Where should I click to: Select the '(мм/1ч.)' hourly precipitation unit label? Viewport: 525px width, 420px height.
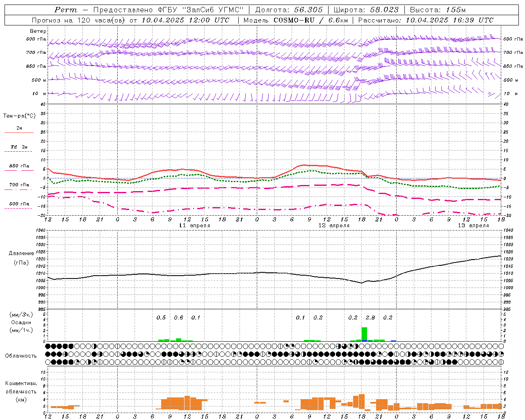[x=21, y=330]
